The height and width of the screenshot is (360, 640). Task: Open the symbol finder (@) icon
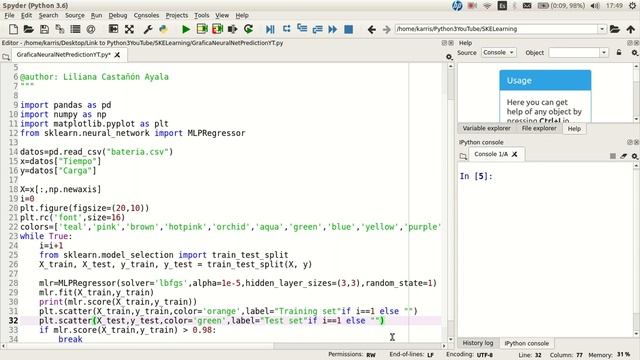91,29
